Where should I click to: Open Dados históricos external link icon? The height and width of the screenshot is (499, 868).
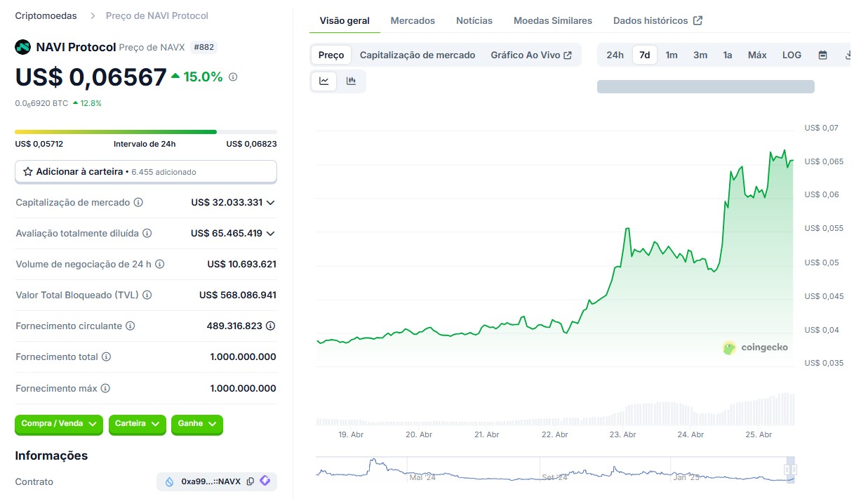point(697,20)
